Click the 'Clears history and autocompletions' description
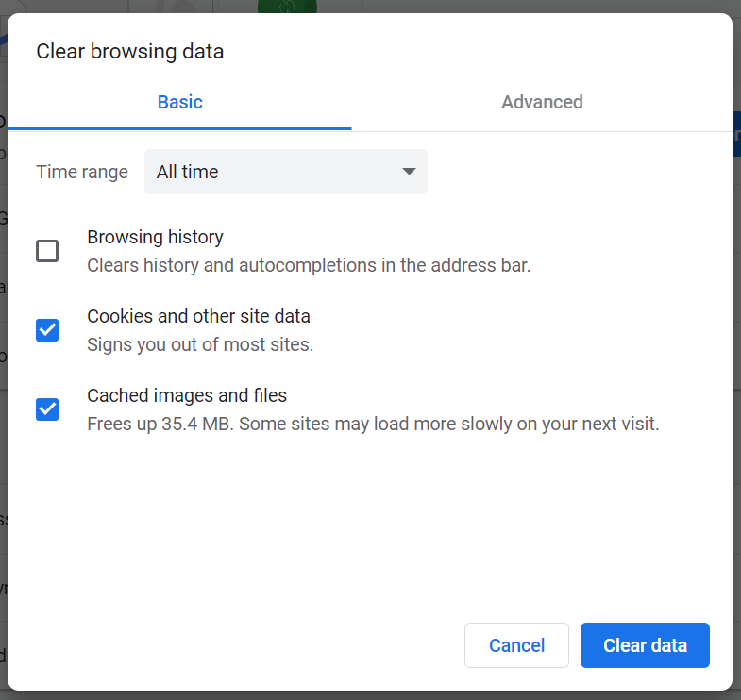The width and height of the screenshot is (741, 700). coord(309,265)
